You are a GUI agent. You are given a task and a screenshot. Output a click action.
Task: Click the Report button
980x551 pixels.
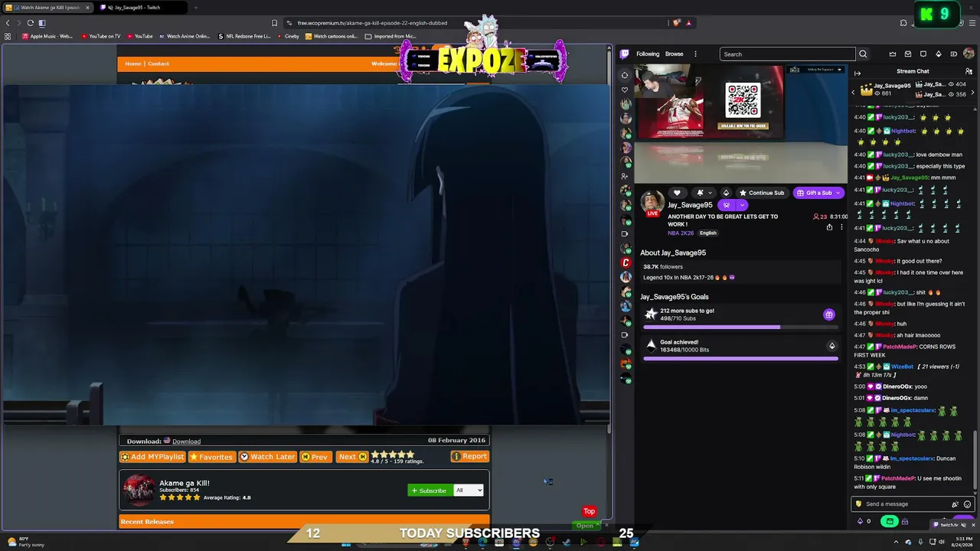tap(469, 456)
